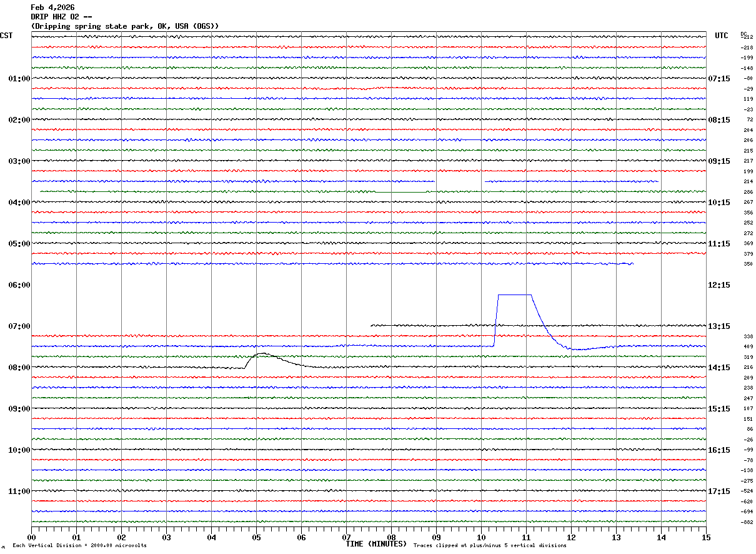The height and width of the screenshot is (554, 756).
Task: Click the 12:15 UTC time label
Action: [x=719, y=285]
